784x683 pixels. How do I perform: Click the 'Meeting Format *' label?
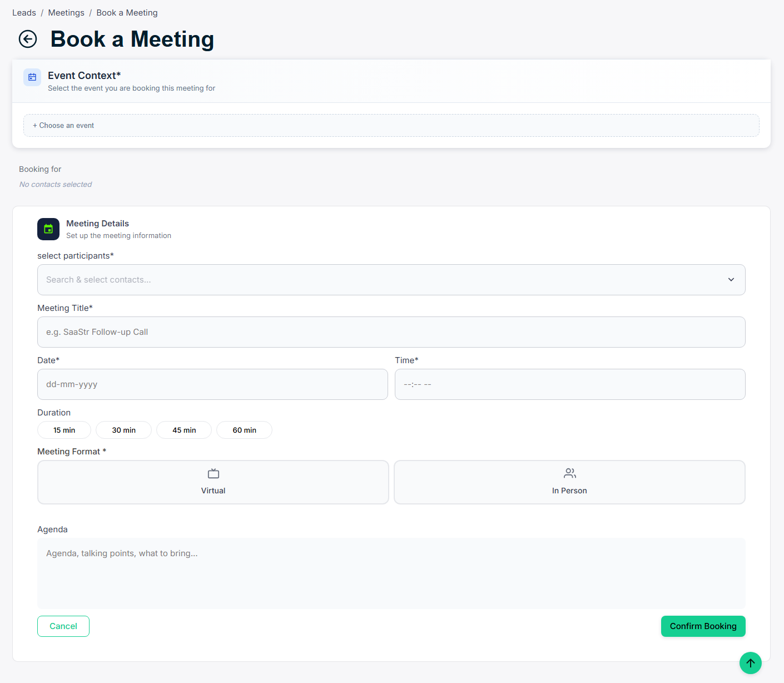tap(72, 452)
